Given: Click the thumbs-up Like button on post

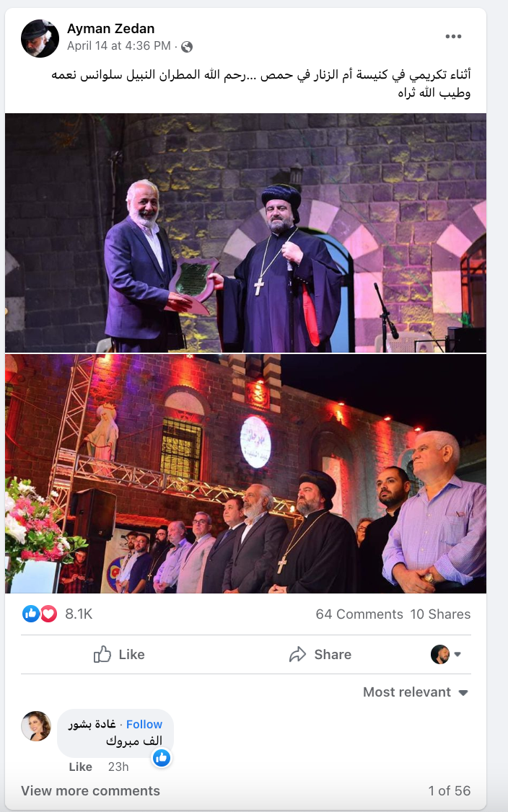Looking at the screenshot, I should 119,655.
